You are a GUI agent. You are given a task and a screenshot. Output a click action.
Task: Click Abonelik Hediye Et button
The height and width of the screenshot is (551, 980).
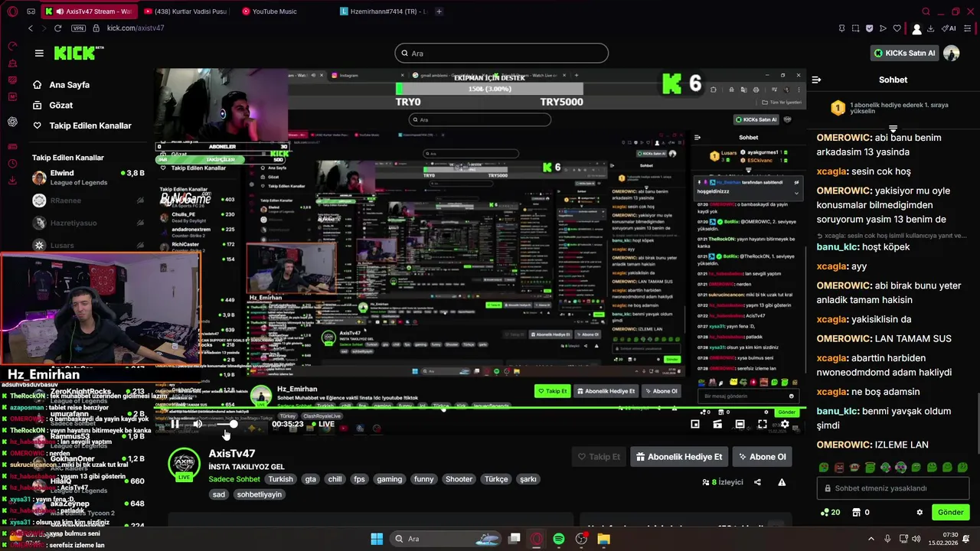pyautogui.click(x=679, y=457)
